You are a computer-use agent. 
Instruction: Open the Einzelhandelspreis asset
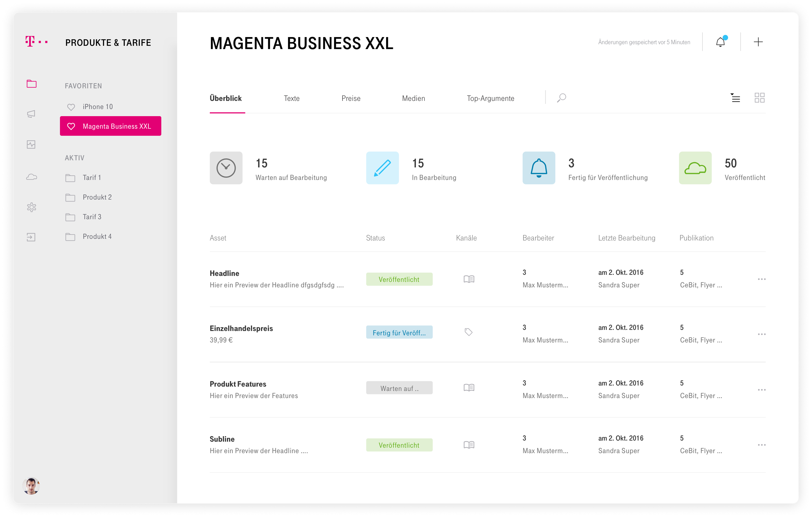click(241, 328)
